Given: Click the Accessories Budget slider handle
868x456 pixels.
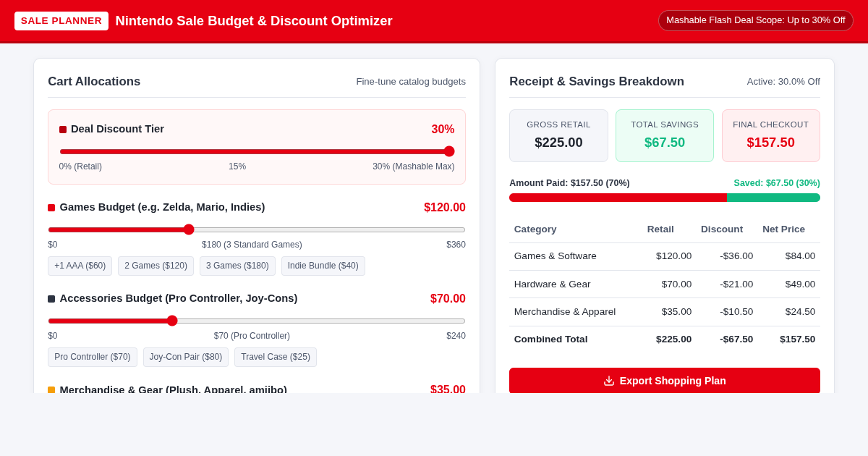Looking at the screenshot, I should [172, 321].
